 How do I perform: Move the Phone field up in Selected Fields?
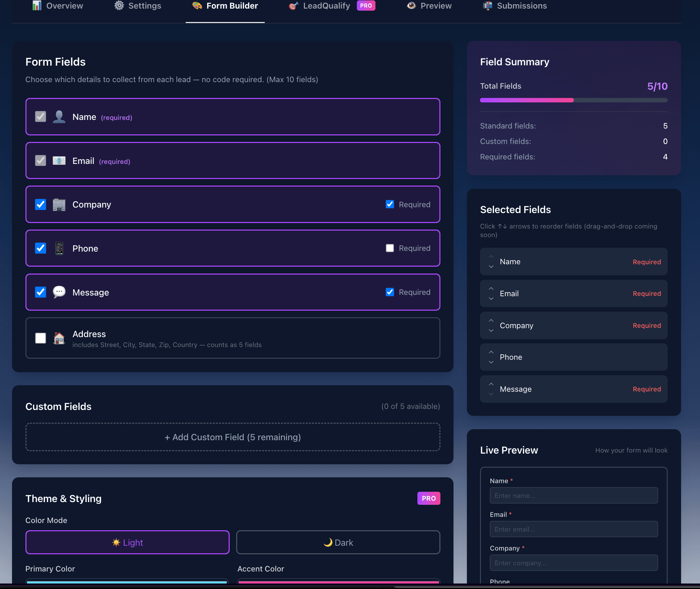tap(491, 352)
